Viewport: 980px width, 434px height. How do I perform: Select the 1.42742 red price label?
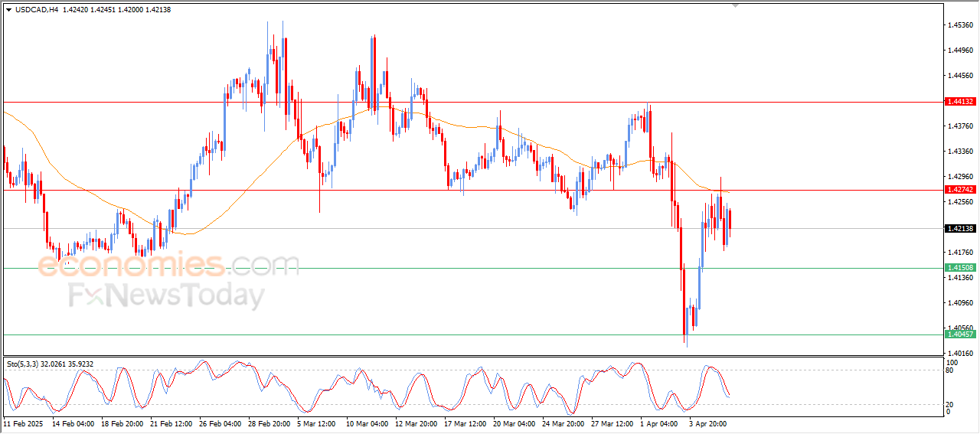click(960, 190)
